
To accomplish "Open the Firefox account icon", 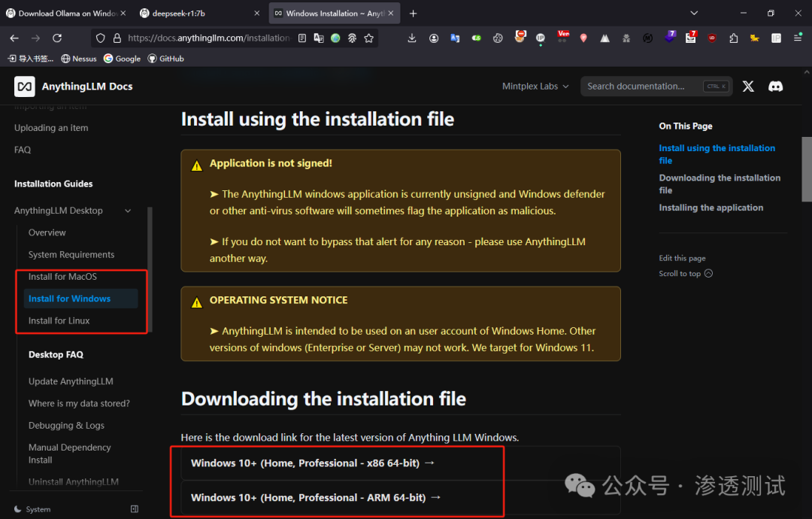I will [x=434, y=38].
